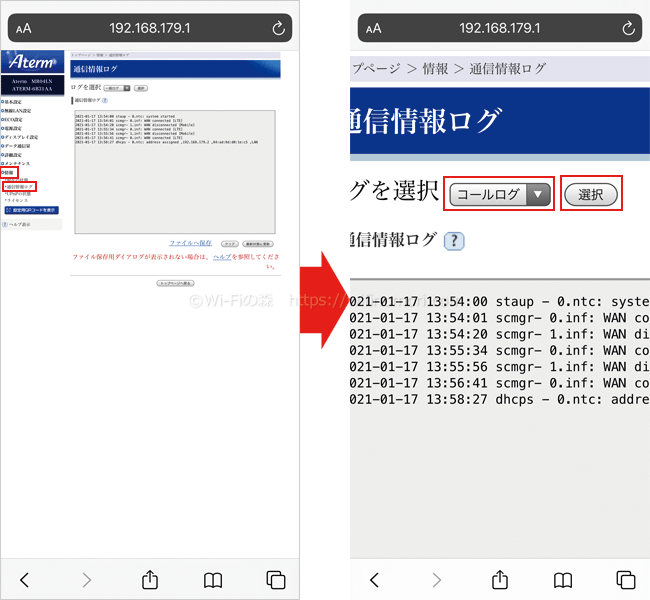Tap back arrow in right phone's Safari toolbar

(374, 580)
